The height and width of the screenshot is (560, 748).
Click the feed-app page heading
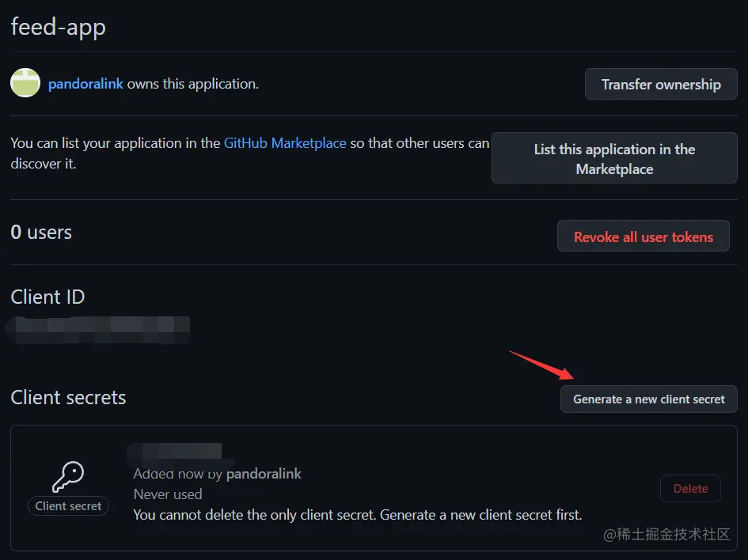pos(59,27)
